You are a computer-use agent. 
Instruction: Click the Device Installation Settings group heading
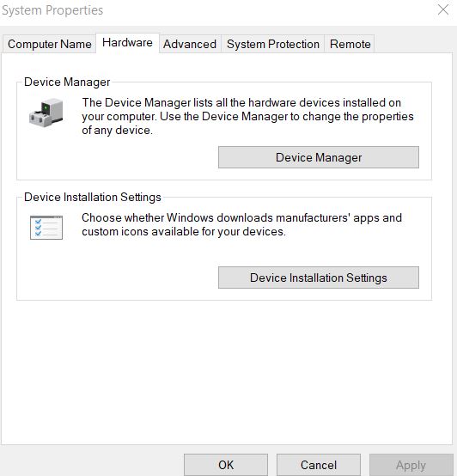[93, 198]
